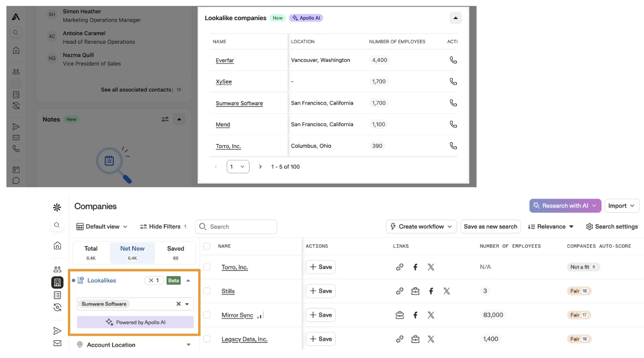Open page number dropdown in Lookalike companies
The width and height of the screenshot is (644, 358).
238,166
